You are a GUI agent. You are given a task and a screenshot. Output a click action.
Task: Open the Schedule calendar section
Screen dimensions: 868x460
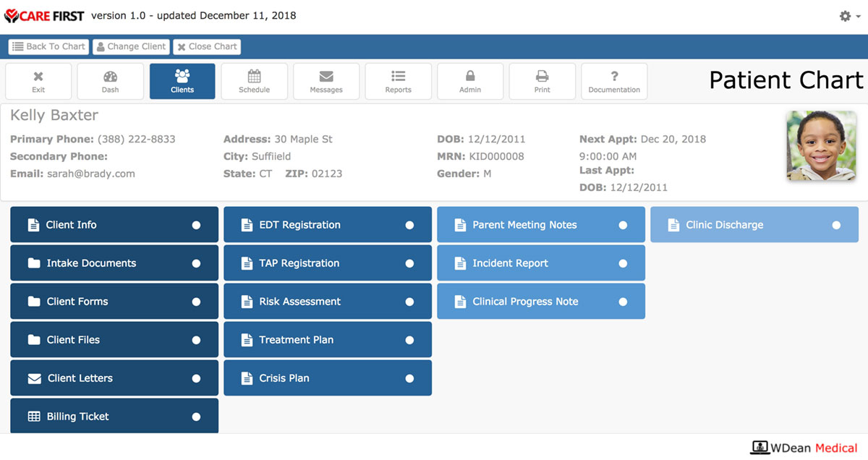[254, 81]
